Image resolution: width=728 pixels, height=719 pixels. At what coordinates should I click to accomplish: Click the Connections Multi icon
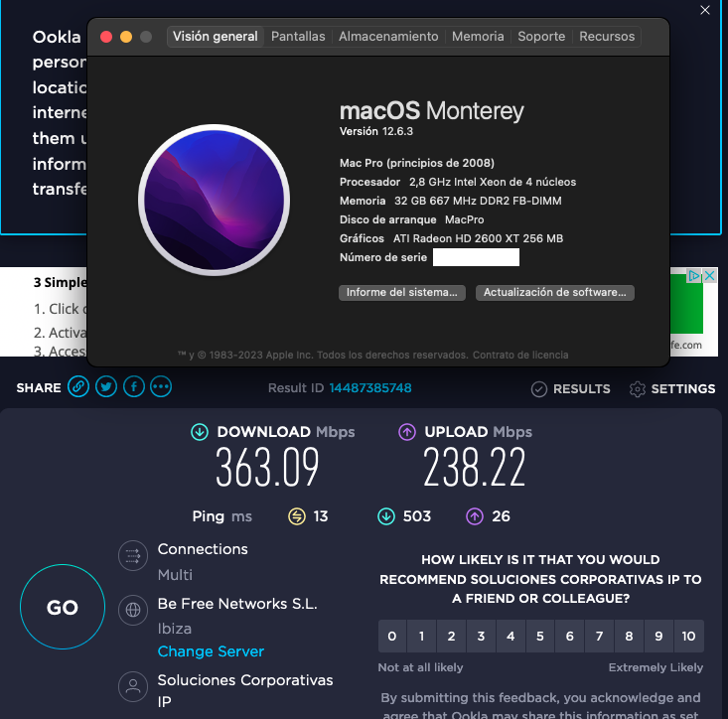coord(132,556)
